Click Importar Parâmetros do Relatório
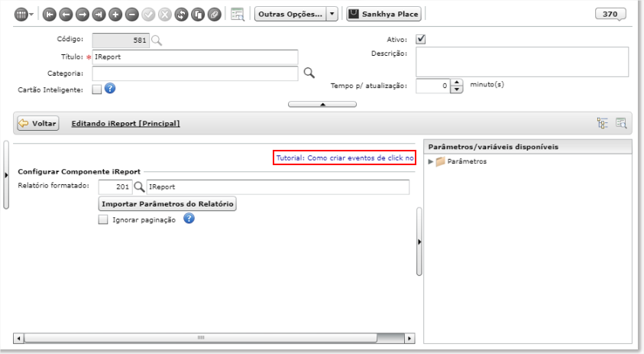The width and height of the screenshot is (644, 354). pyautogui.click(x=167, y=204)
